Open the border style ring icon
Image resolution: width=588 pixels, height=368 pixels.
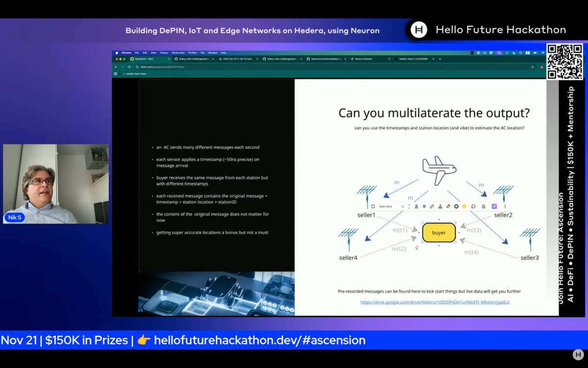pyautogui.click(x=456, y=207)
